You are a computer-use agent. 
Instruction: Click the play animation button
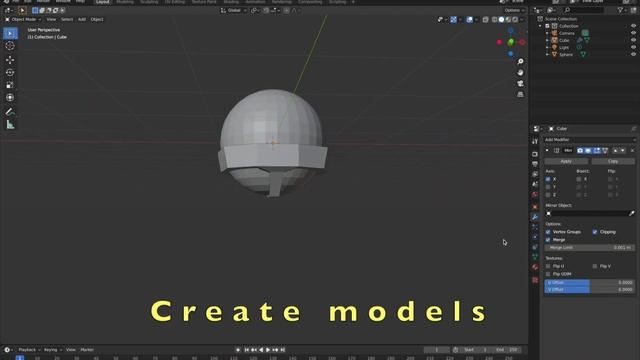268,350
